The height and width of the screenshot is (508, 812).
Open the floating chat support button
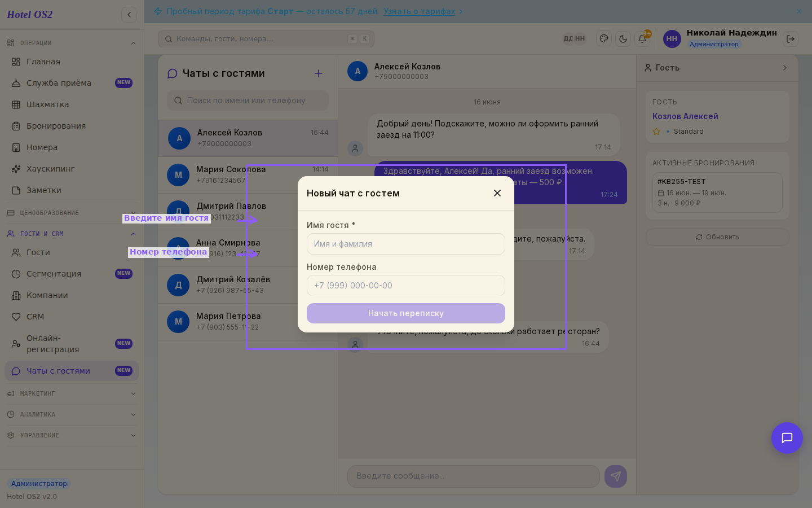[x=787, y=438]
